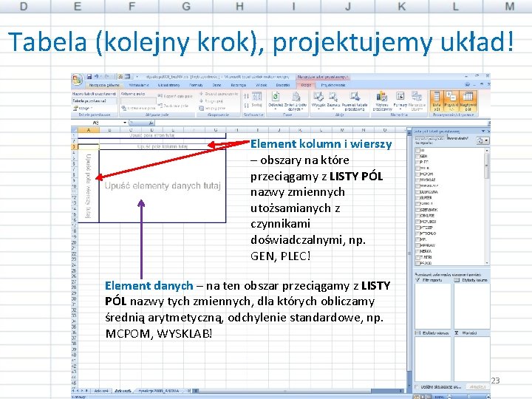532x399 pixels.
Task: Click the Aktualizuj button in field pane
Action: 477,386
